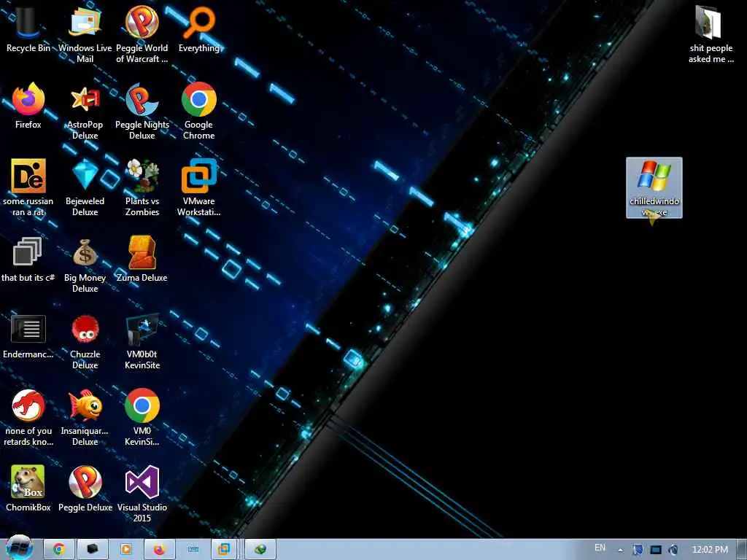Open the Recycle Bin icon
The image size is (747, 560).
click(x=28, y=28)
